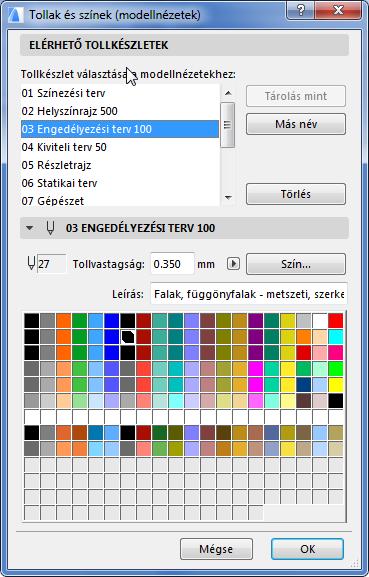
Task: Select the "01 Színezési terv" pen set
Action: tap(120, 93)
